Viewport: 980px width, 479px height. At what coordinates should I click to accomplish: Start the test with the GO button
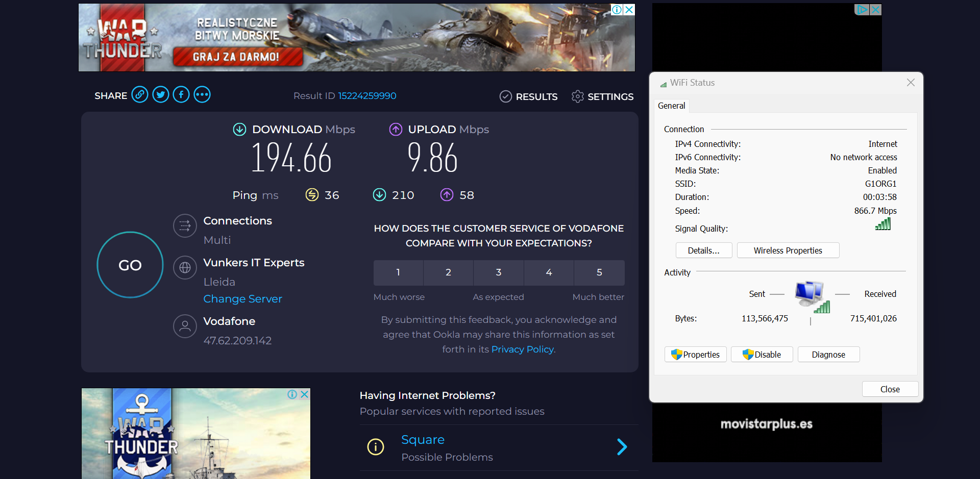tap(130, 265)
